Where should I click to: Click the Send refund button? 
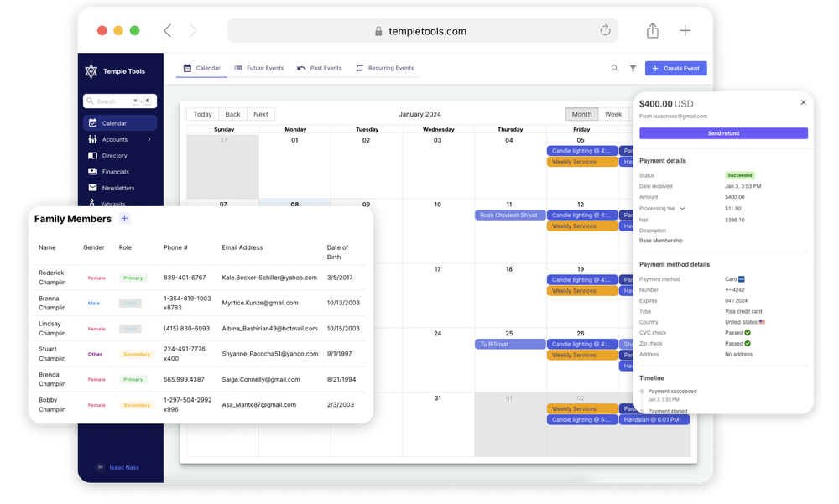pyautogui.click(x=723, y=133)
